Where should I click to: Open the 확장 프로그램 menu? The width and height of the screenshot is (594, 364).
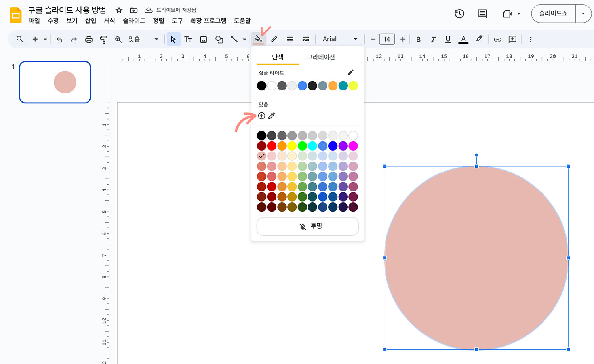pos(208,21)
